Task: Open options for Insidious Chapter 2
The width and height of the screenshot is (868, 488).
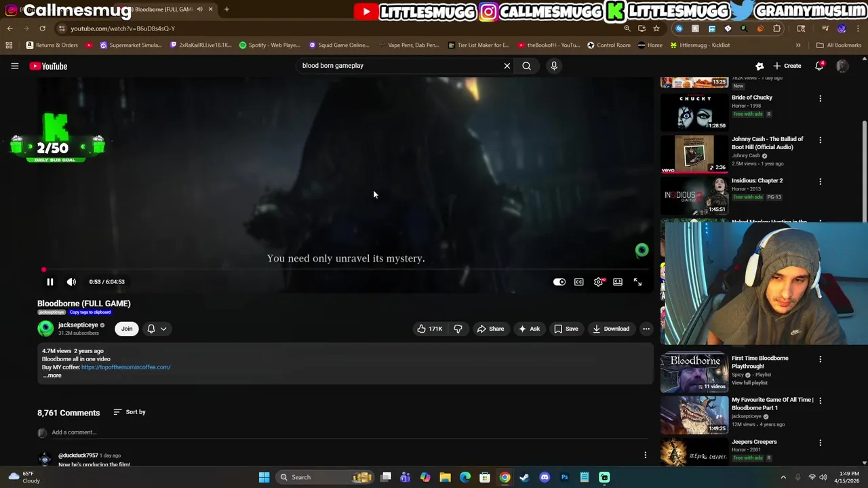Action: click(x=820, y=182)
